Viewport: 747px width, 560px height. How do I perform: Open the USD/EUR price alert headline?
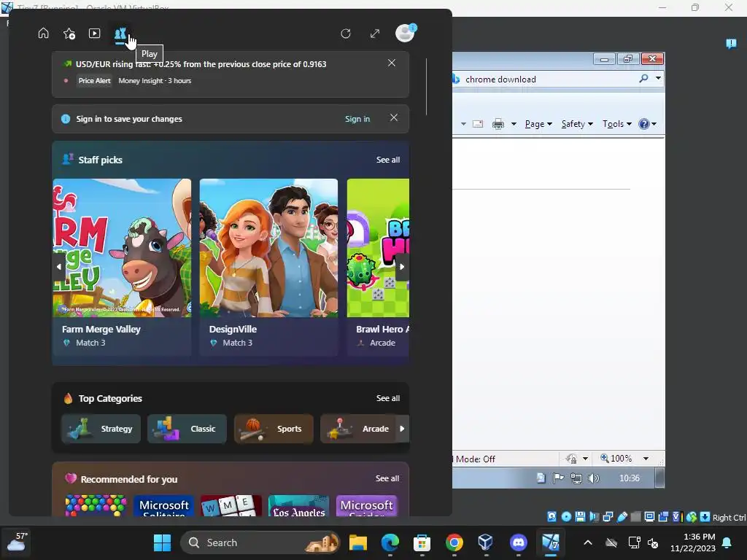point(201,64)
